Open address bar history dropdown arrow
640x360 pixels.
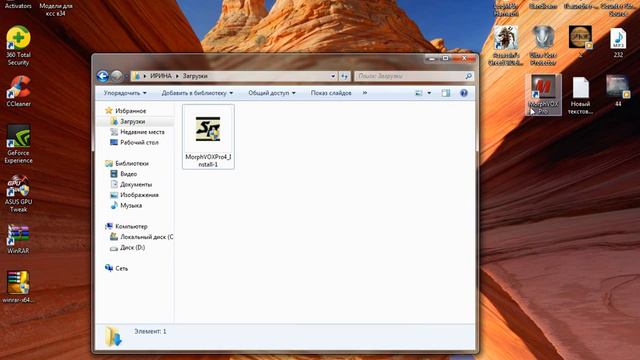333,76
